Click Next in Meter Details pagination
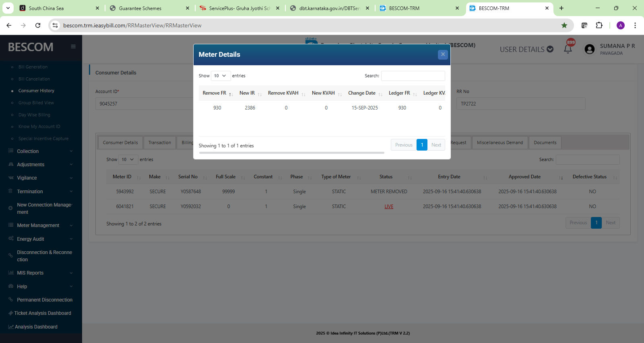 click(436, 145)
